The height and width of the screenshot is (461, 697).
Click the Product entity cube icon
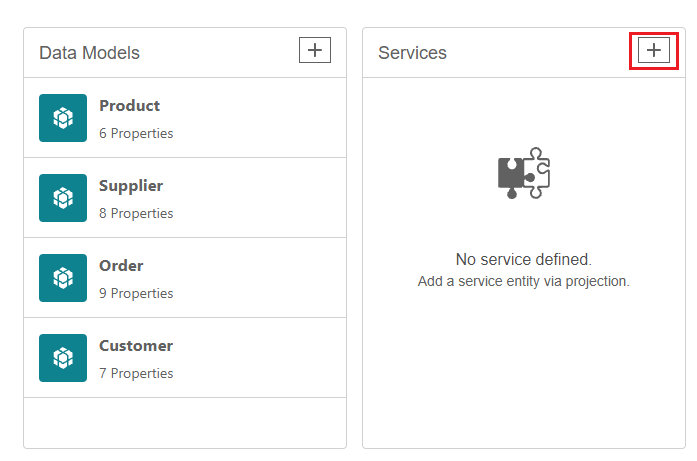63,118
